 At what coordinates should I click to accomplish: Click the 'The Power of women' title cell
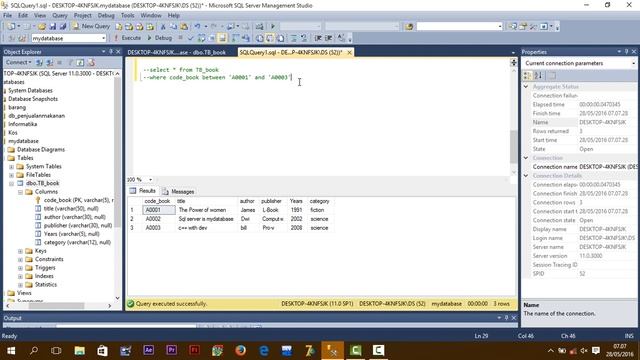click(202, 210)
